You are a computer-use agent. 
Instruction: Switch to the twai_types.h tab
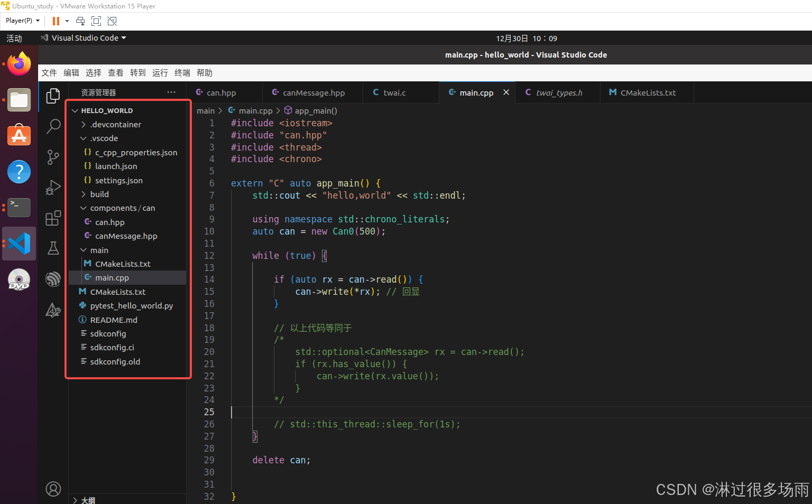click(558, 92)
